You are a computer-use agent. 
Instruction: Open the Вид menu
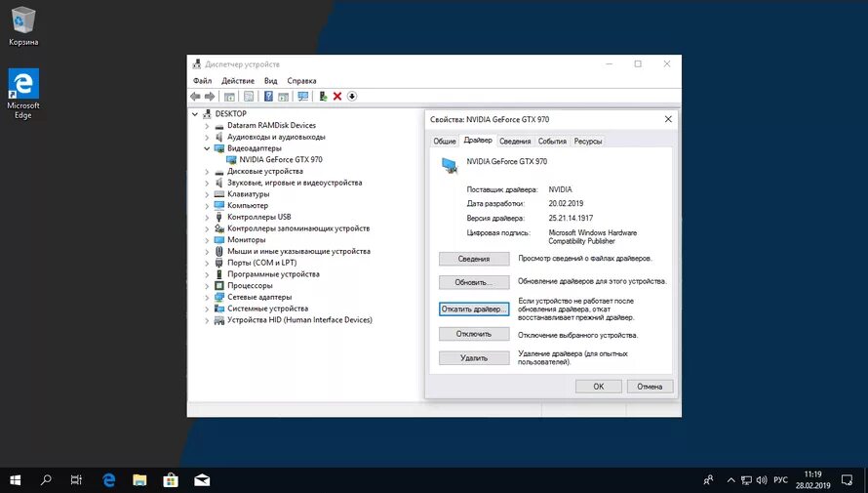[x=271, y=80]
